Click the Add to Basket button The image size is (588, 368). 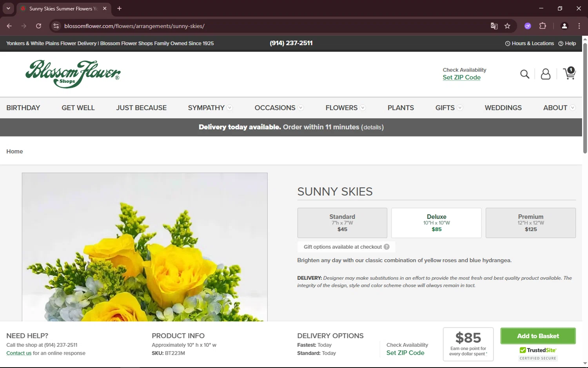(x=538, y=336)
